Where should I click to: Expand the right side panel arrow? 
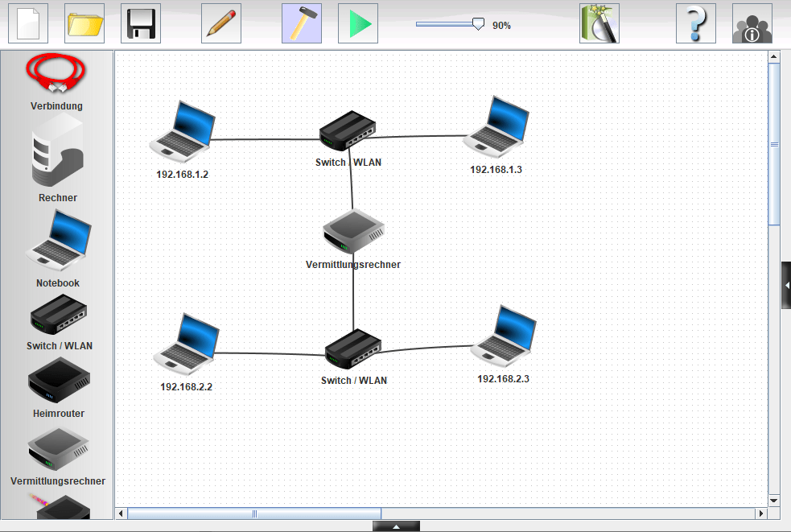[x=786, y=285]
